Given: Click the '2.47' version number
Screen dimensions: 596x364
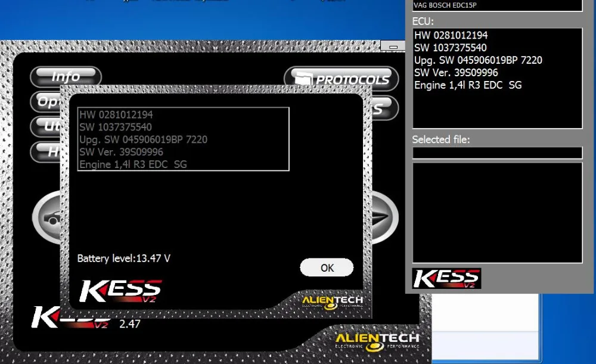Looking at the screenshot, I should click(129, 323).
